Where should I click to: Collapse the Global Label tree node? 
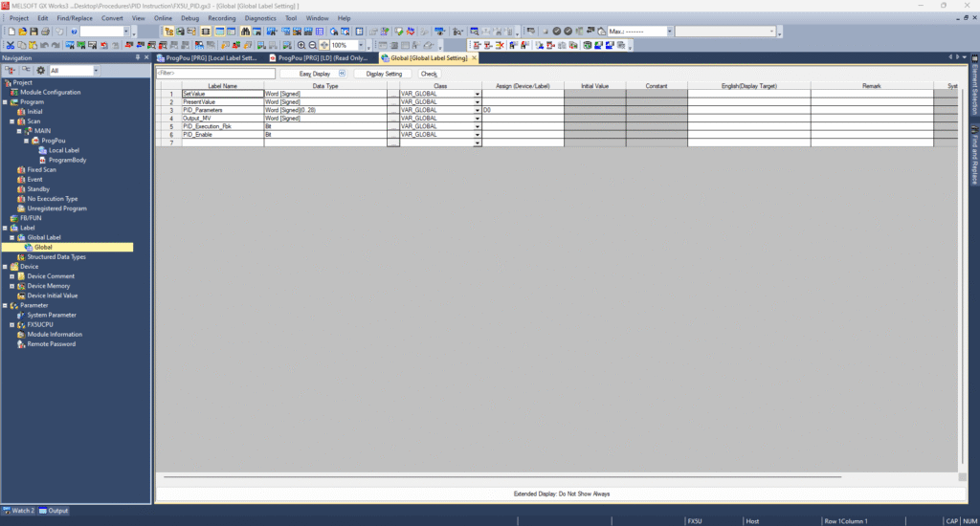[11, 237]
